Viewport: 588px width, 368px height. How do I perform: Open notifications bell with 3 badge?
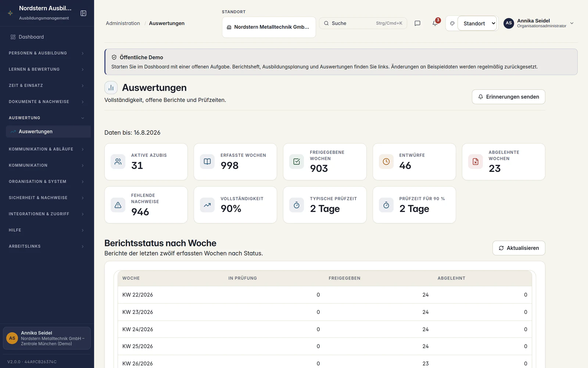click(435, 23)
